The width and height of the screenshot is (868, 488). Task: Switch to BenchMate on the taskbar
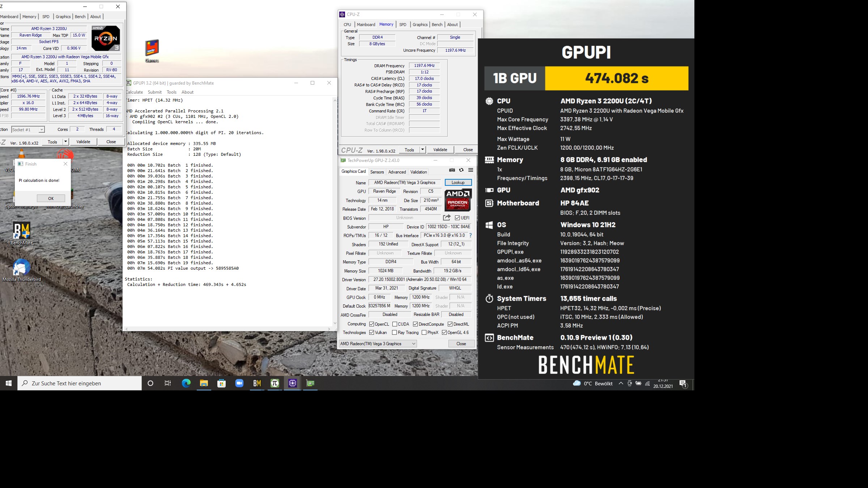coord(257,383)
